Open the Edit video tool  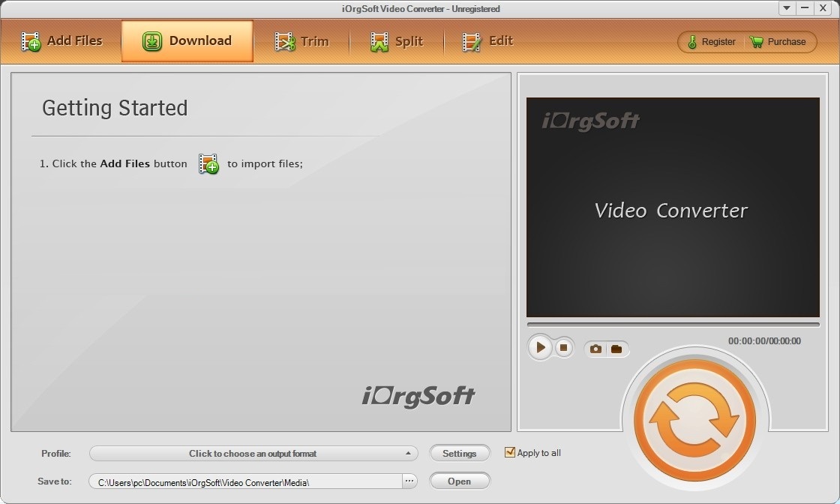coord(487,41)
